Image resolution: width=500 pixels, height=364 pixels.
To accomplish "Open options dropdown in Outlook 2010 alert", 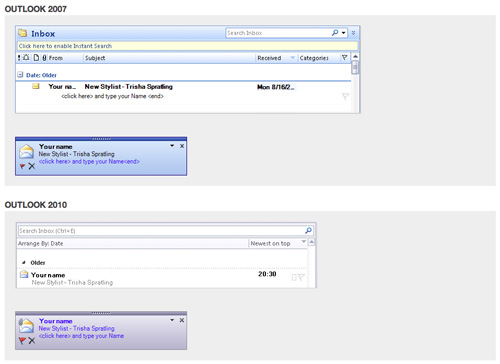I will [172, 320].
